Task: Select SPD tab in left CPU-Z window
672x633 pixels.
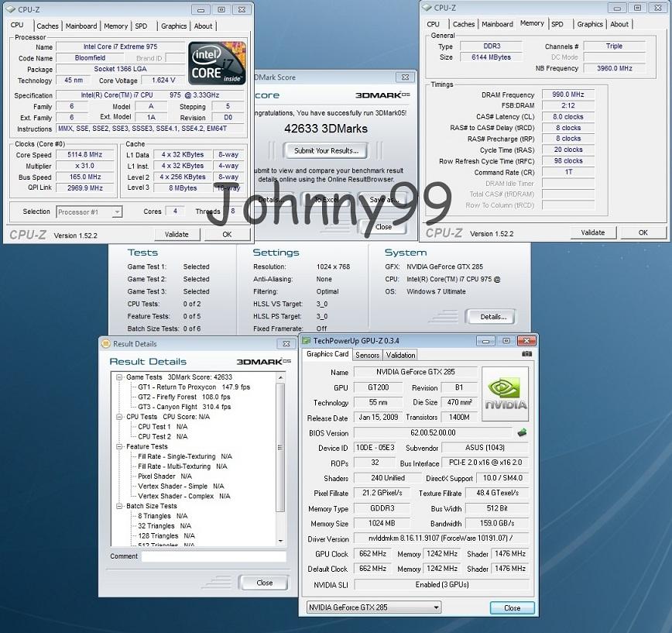Action: [x=141, y=26]
